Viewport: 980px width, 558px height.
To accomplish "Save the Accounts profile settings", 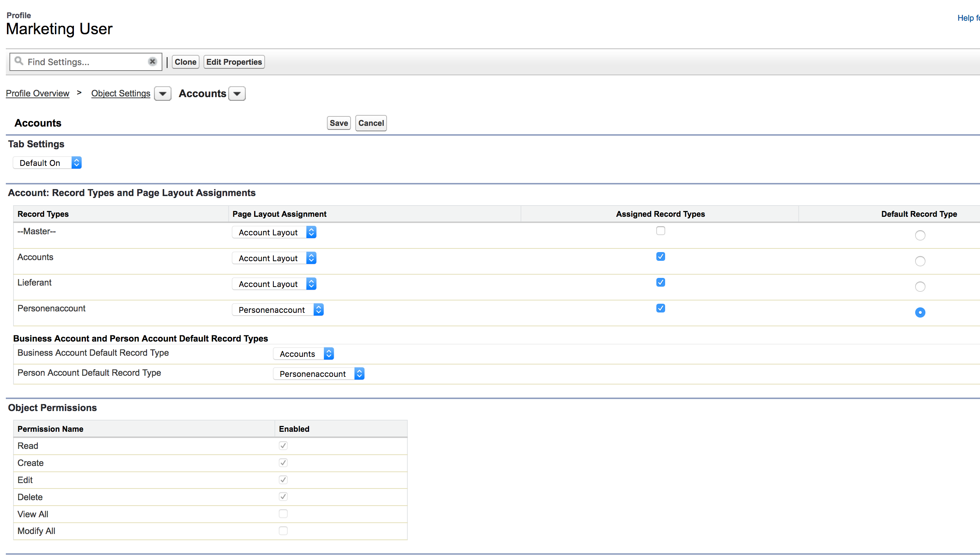I will tap(339, 123).
